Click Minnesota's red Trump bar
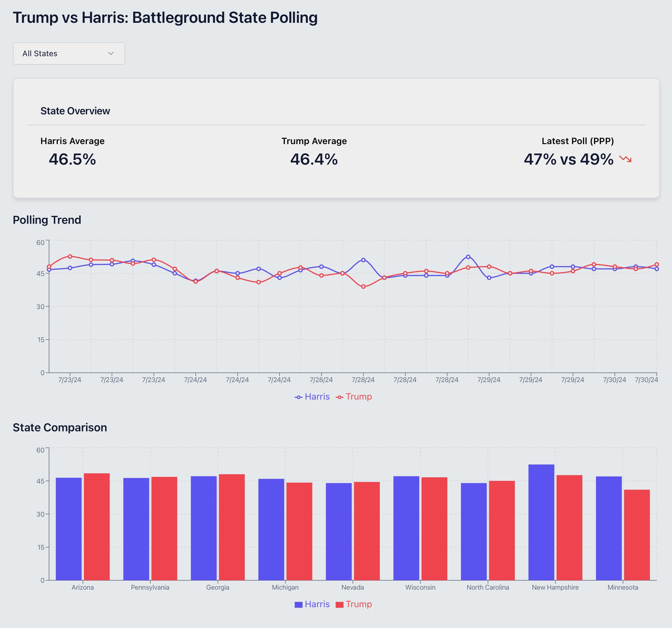Image resolution: width=672 pixels, height=628 pixels. point(637,535)
